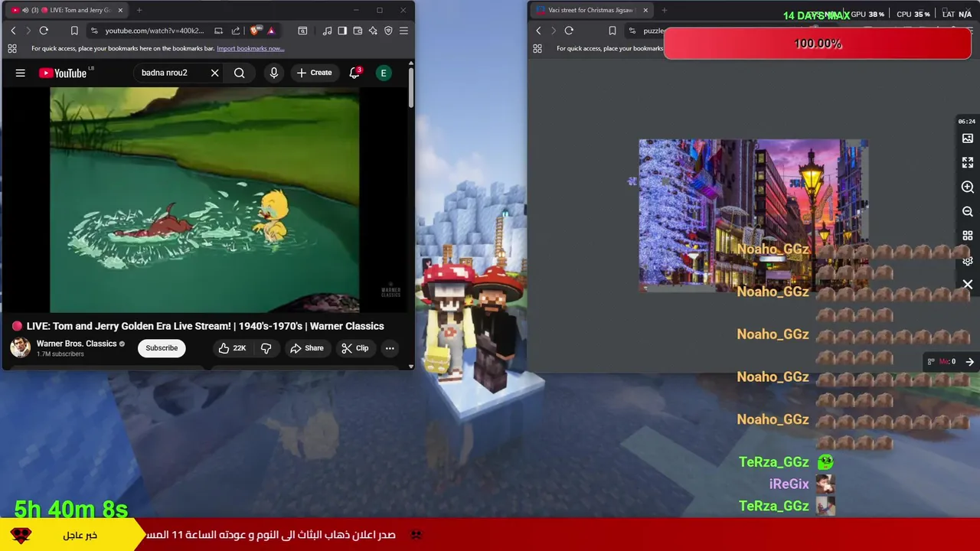Share the YouTube page from address bar
Image resolution: width=980 pixels, height=551 pixels.
click(x=236, y=31)
